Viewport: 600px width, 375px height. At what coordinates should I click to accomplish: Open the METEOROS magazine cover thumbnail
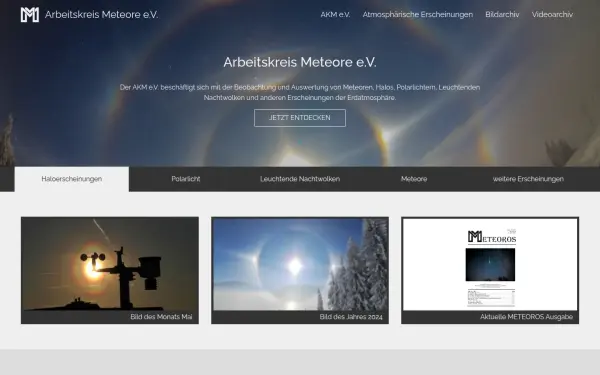pyautogui.click(x=490, y=264)
